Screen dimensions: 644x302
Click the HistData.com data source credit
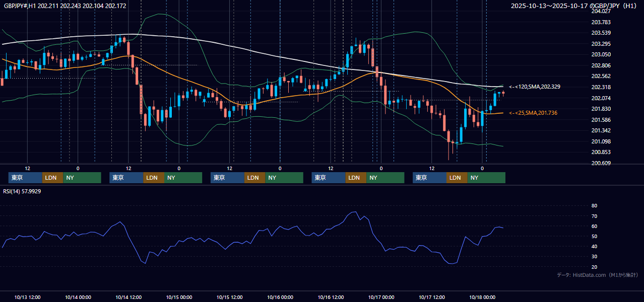point(598,275)
